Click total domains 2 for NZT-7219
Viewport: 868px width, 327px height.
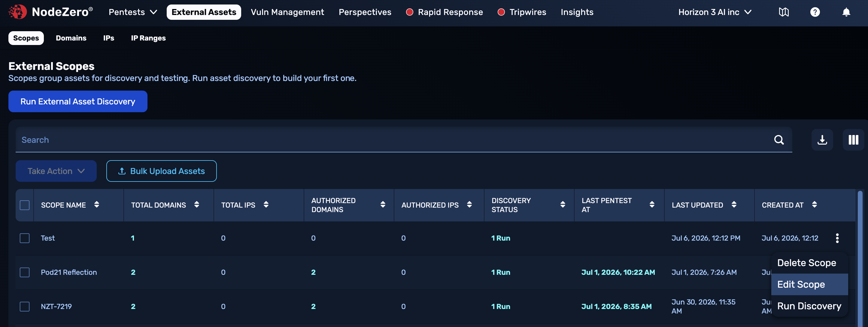(x=133, y=307)
